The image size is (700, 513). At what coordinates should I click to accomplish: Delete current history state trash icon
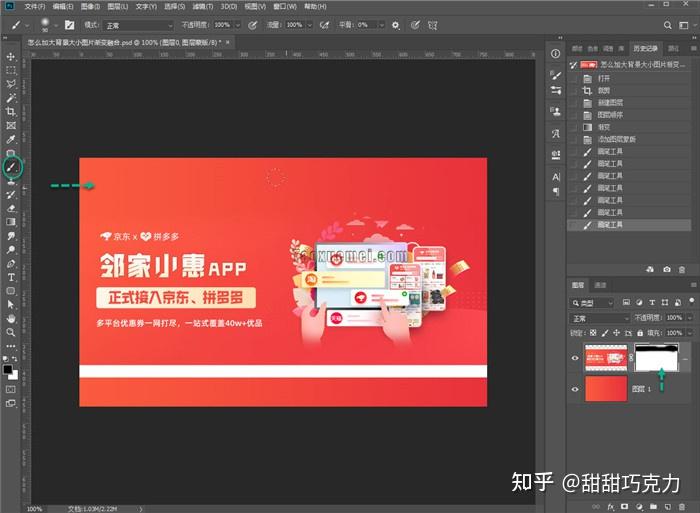[682, 269]
